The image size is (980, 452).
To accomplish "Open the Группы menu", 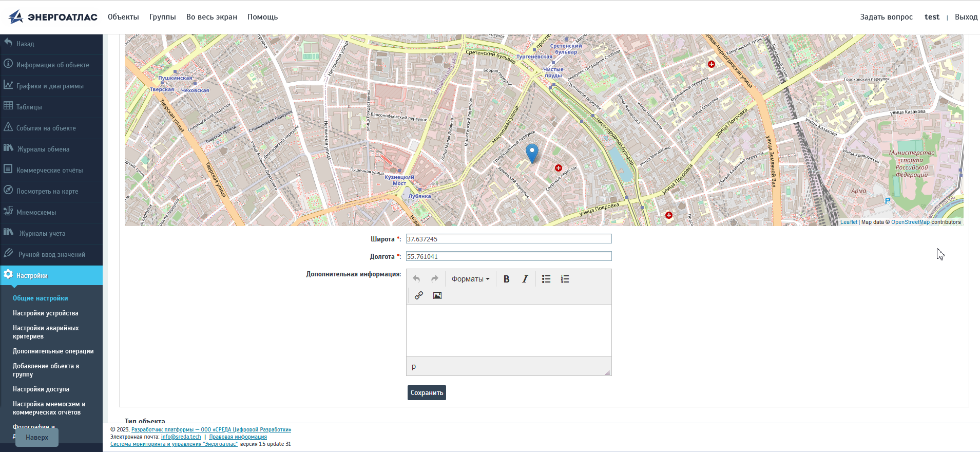I will click(162, 17).
